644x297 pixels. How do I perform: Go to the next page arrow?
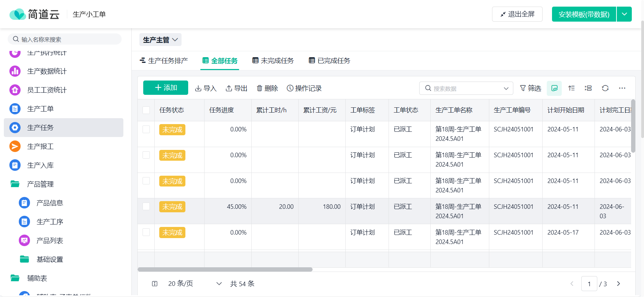point(619,284)
